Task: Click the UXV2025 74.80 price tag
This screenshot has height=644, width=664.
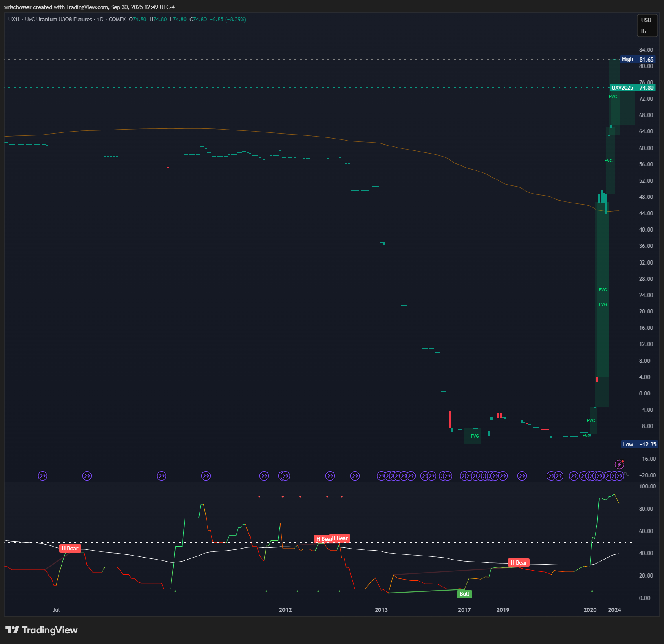Action: [633, 88]
